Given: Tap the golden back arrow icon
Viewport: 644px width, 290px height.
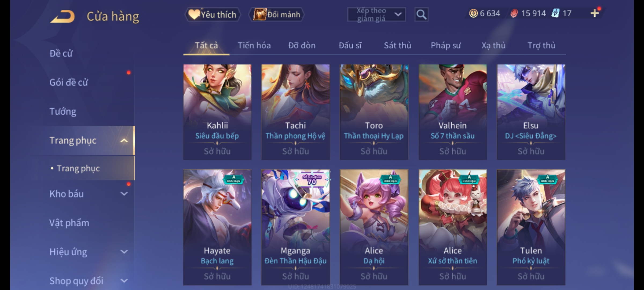Looking at the screenshot, I should click(63, 16).
